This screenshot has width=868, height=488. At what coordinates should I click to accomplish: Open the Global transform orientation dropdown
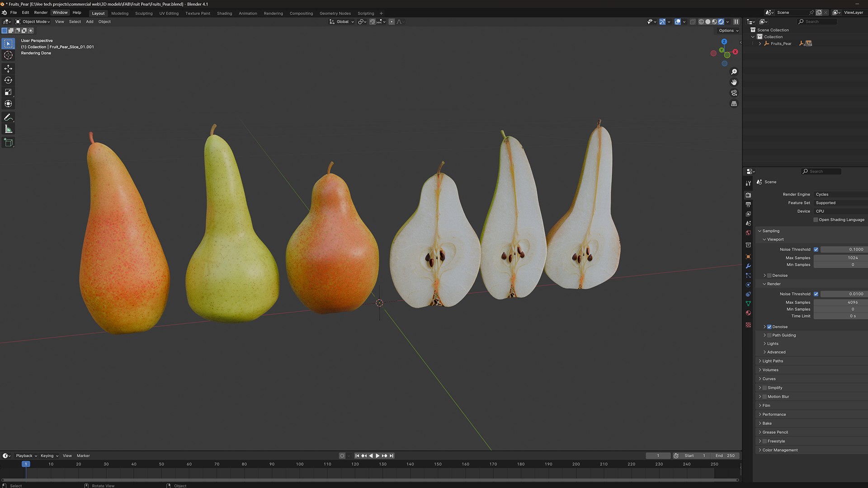(342, 22)
